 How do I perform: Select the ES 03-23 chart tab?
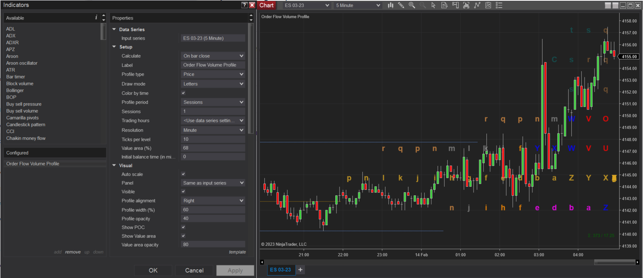coord(281,269)
